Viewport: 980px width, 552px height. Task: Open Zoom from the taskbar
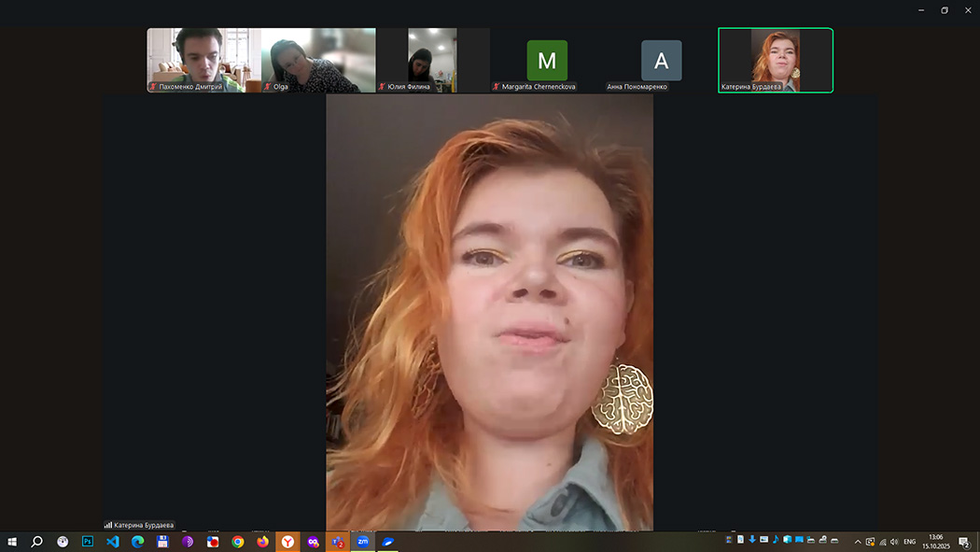(x=363, y=542)
